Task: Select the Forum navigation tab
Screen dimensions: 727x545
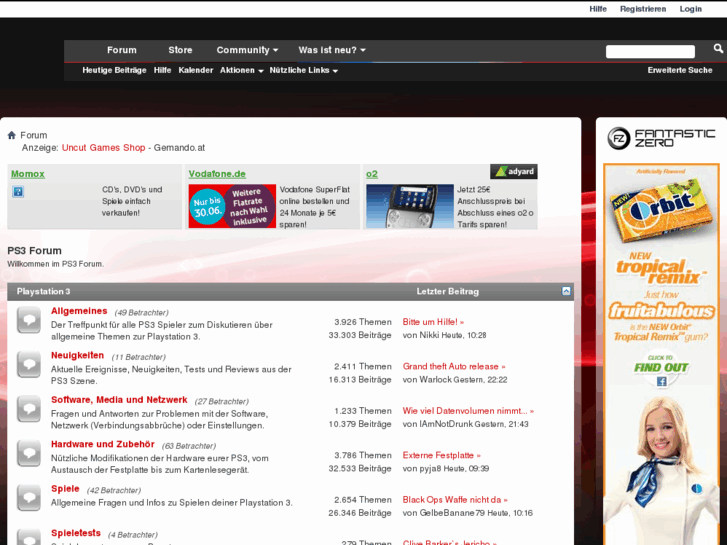Action: point(122,50)
